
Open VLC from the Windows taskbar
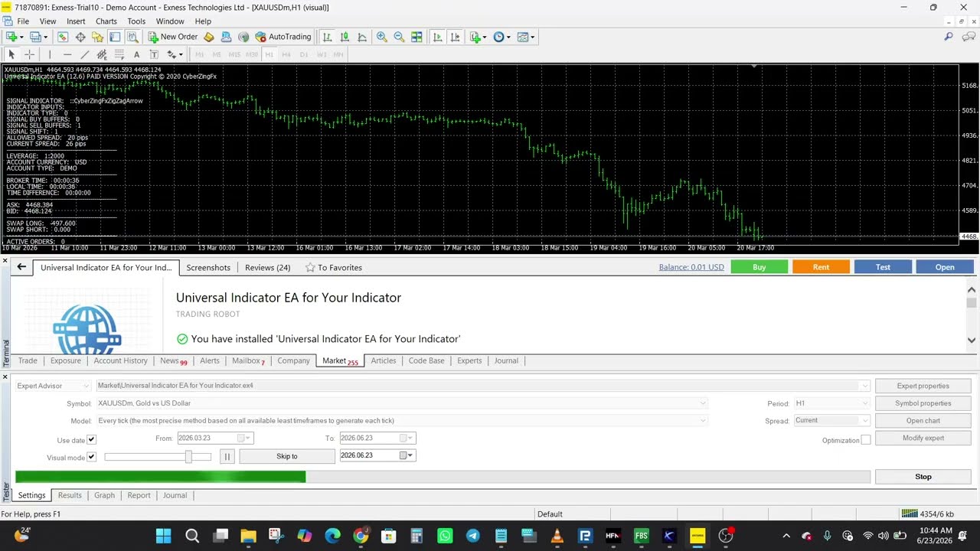(x=557, y=536)
